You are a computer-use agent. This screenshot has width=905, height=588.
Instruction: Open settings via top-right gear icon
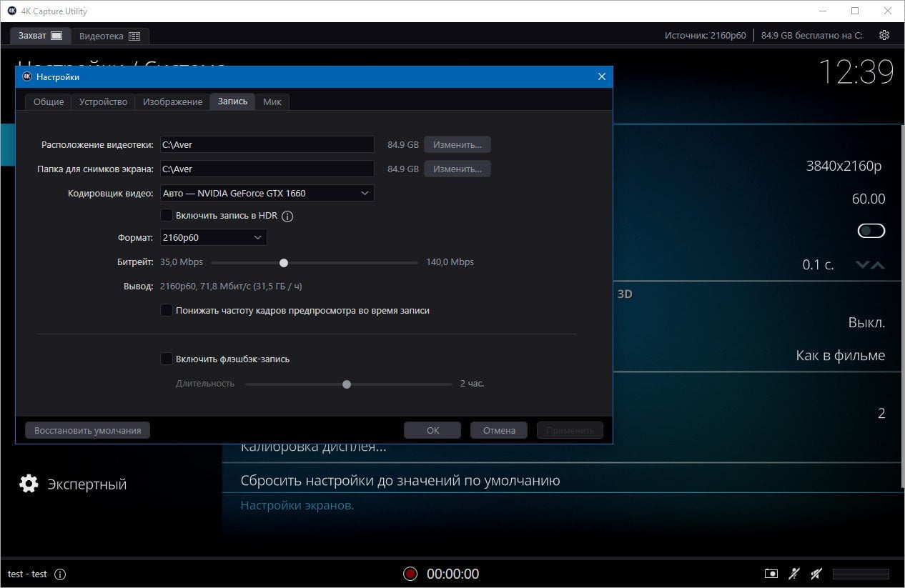(x=884, y=35)
